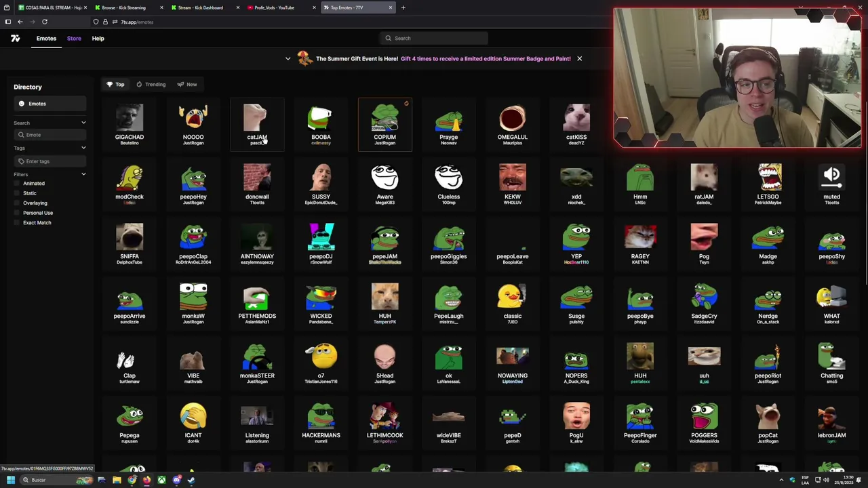Screen dimensions: 868x488
Task: Open the NOOOO emote
Action: coord(193,125)
